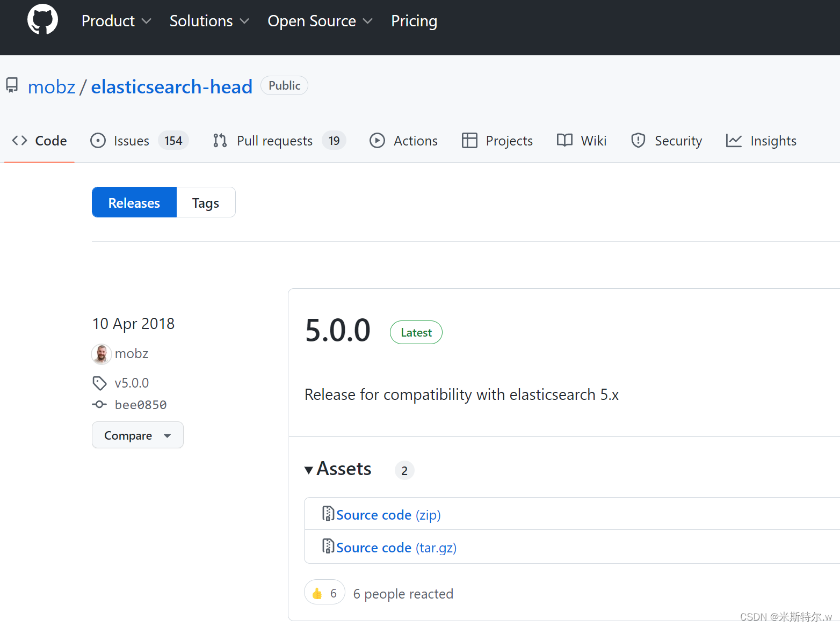
Task: Open the Insights tab
Action: click(761, 141)
